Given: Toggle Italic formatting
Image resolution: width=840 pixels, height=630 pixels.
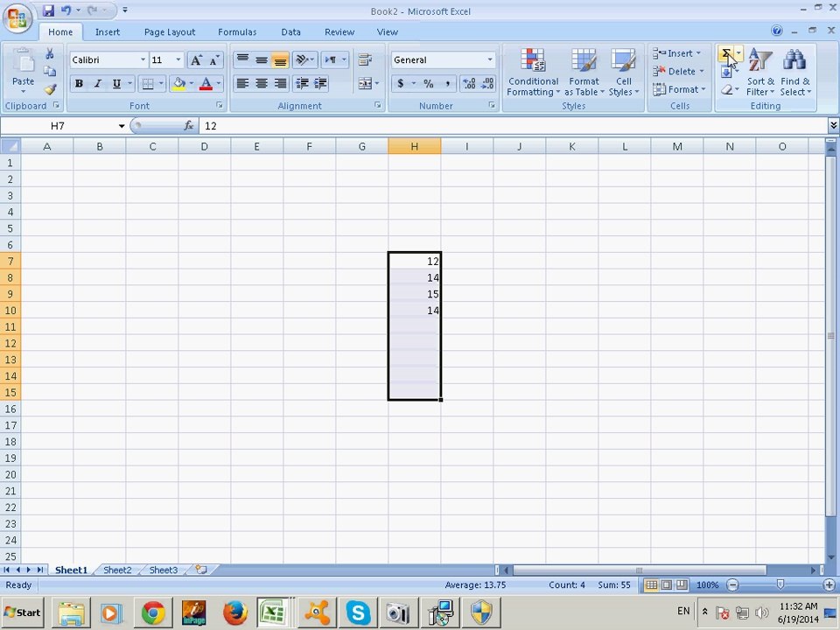Looking at the screenshot, I should coord(97,84).
